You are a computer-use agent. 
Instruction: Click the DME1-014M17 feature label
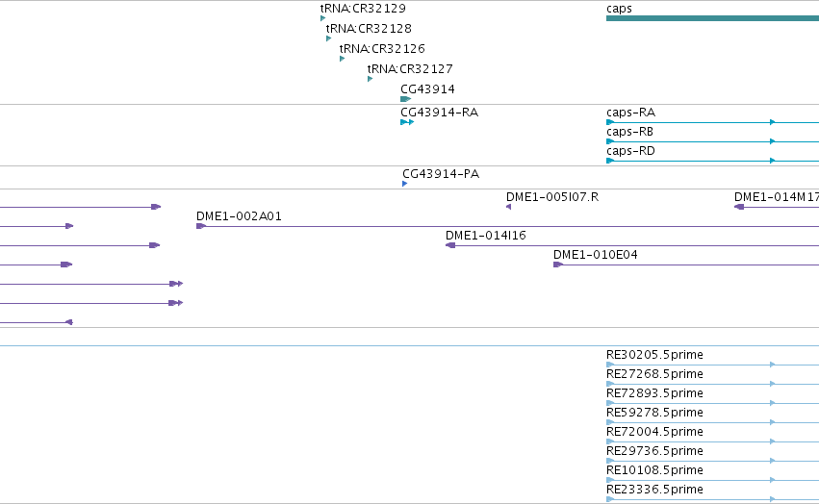pyautogui.click(x=777, y=197)
